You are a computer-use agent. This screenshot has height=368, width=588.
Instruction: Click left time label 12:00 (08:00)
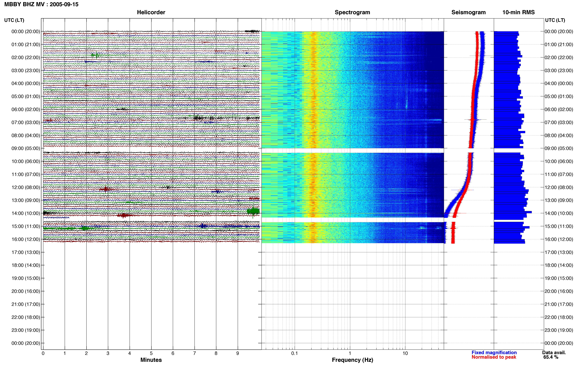26,187
